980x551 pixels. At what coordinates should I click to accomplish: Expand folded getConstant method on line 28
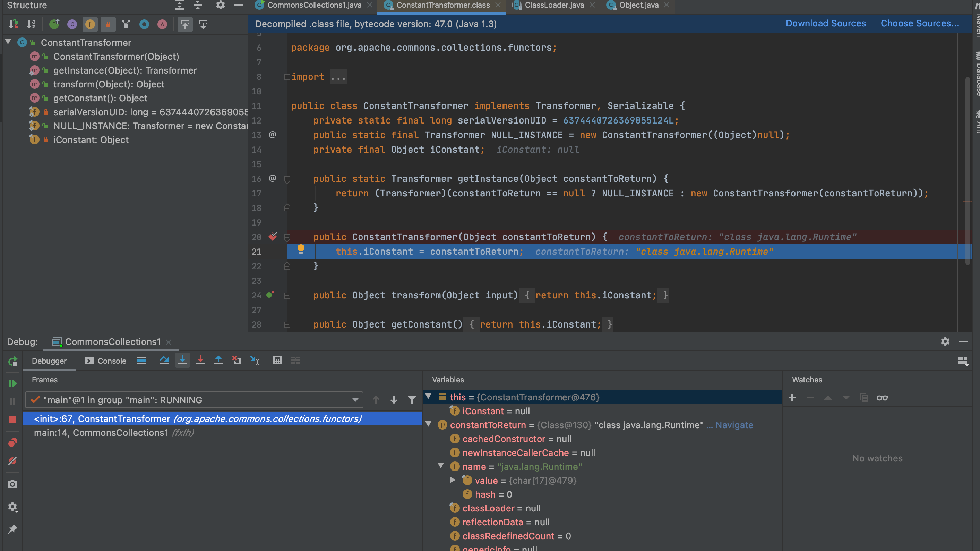[287, 324]
